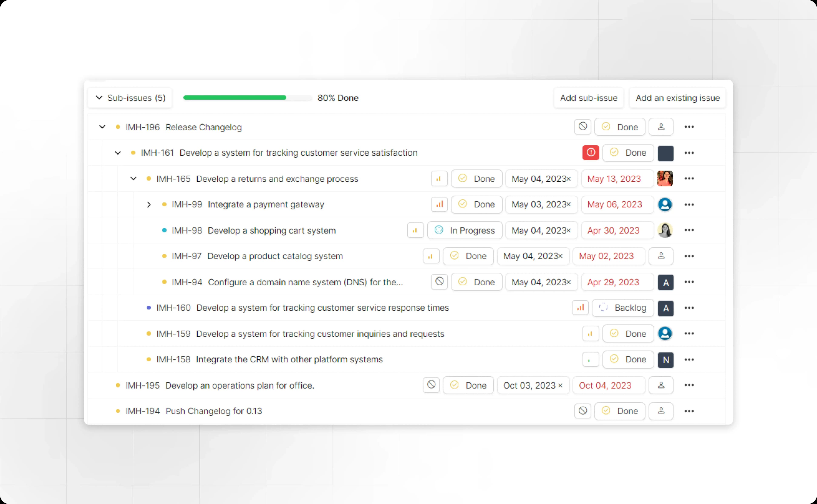Open three-dot menu for IMH-98

(x=689, y=230)
